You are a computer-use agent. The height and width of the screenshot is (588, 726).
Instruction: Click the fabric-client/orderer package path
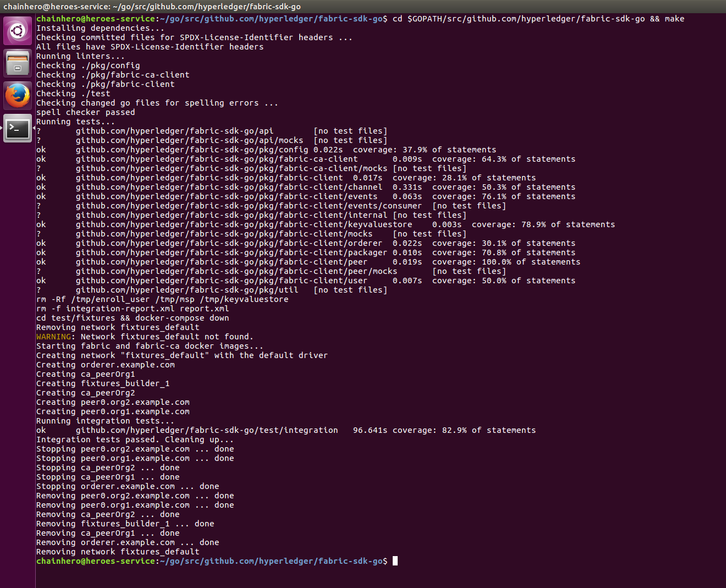point(229,243)
